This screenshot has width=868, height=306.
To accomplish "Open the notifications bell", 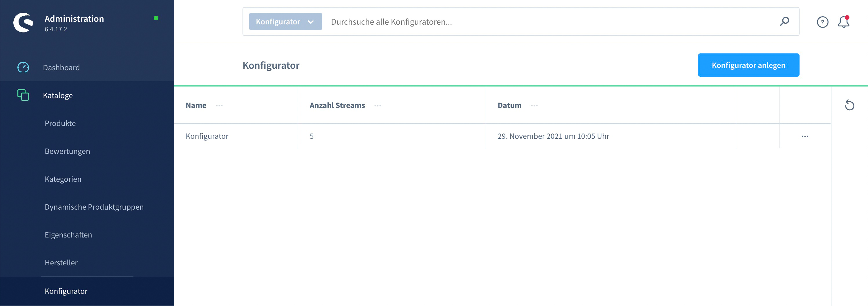I will point(843,22).
